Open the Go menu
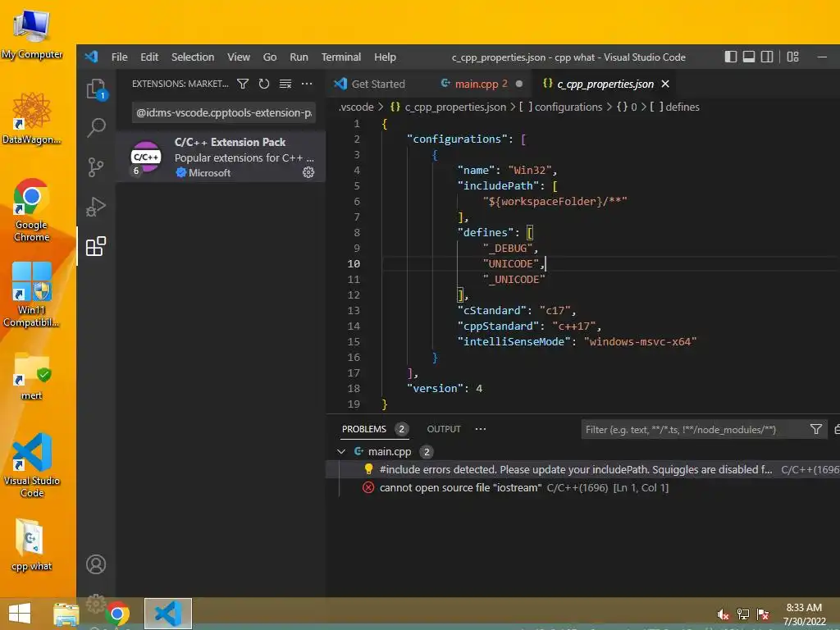Image resolution: width=840 pixels, height=630 pixels. tap(270, 57)
